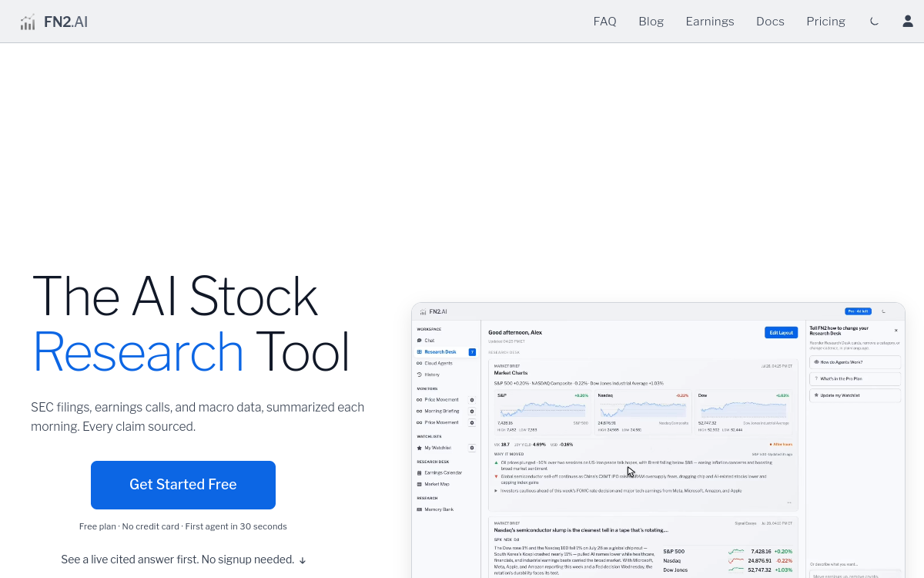Screen dimensions: 924x578
Task: Toggle the moon icon inside the preview header
Action: pyautogui.click(x=883, y=311)
